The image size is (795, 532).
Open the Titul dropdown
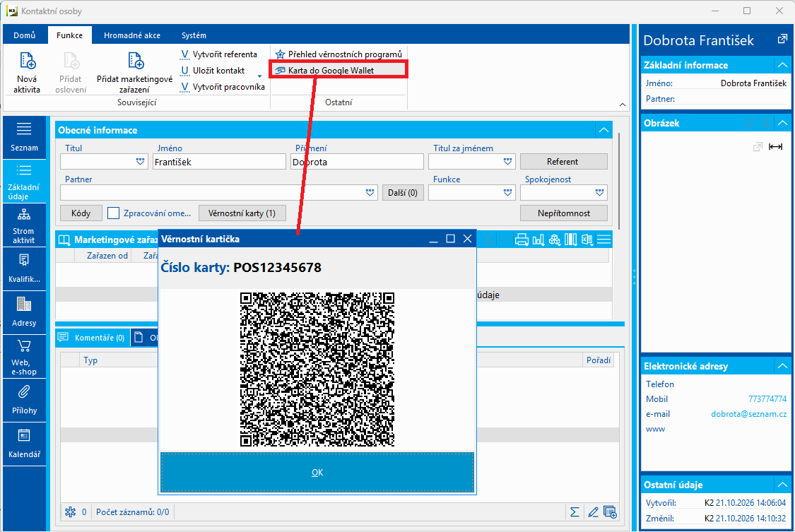(141, 162)
